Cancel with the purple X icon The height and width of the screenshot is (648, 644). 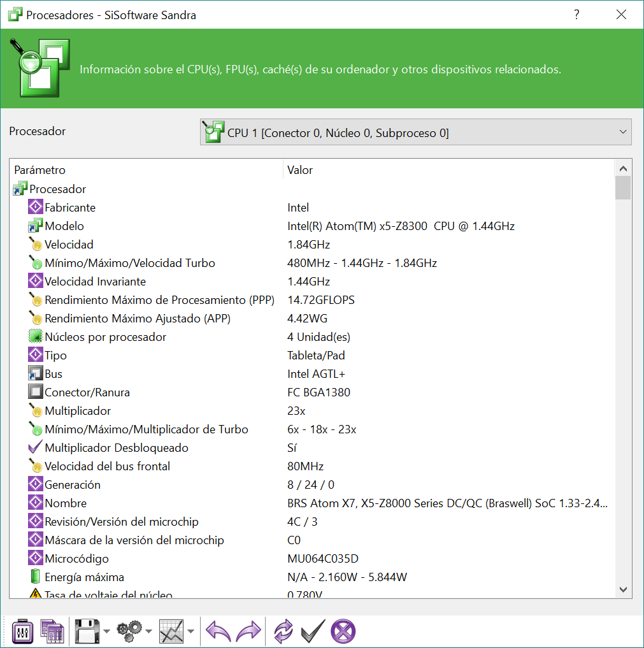click(343, 631)
